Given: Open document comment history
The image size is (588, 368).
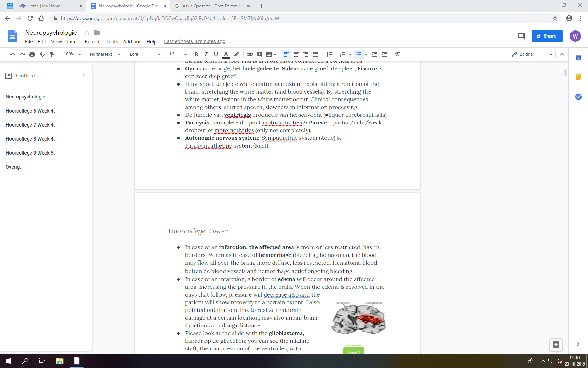Looking at the screenshot, I should click(x=521, y=36).
